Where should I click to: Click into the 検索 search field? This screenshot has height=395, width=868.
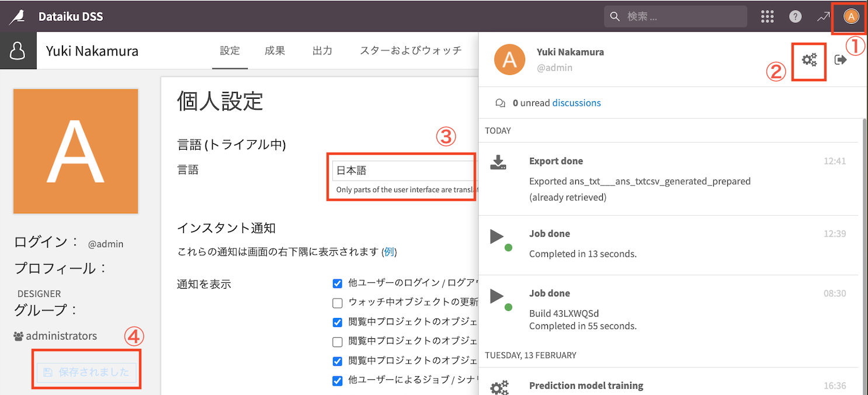click(x=676, y=16)
